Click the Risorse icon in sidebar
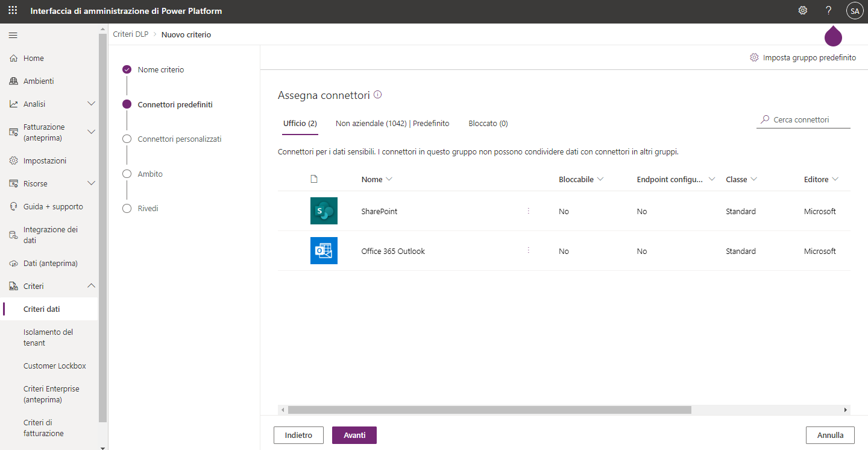Image resolution: width=868 pixels, height=450 pixels. click(x=13, y=184)
